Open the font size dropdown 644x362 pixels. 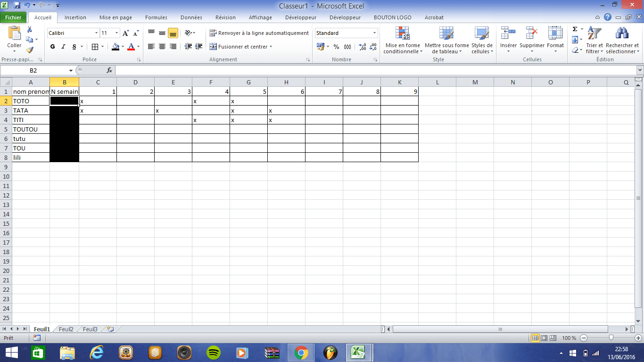[117, 33]
